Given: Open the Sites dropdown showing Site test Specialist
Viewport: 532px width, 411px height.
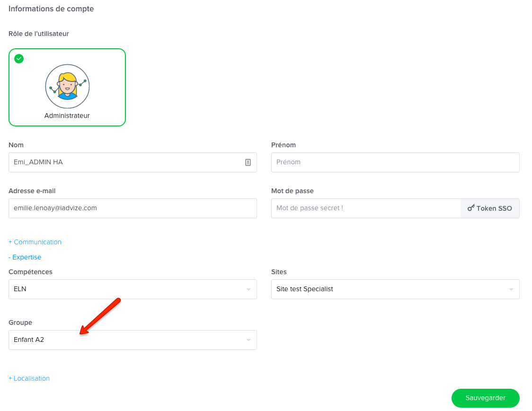Looking at the screenshot, I should [x=395, y=289].
